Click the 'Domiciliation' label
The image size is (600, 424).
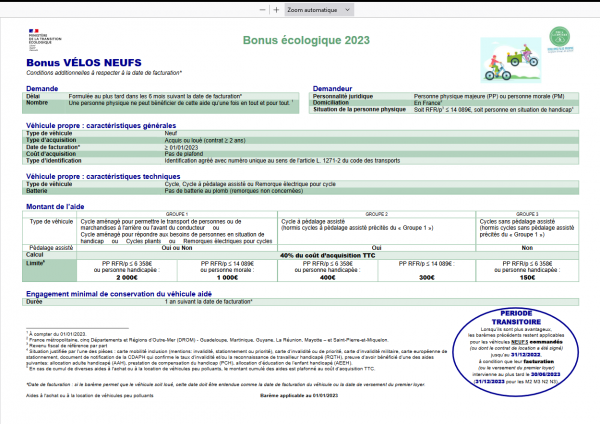[x=331, y=103]
